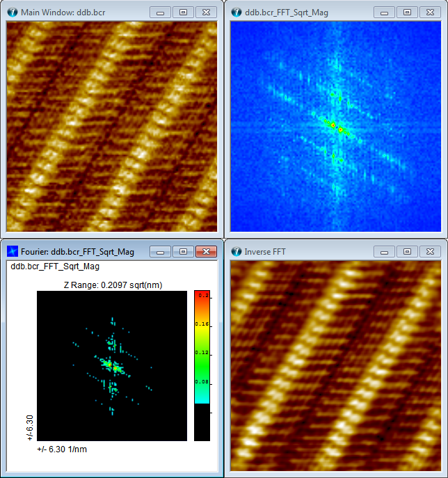
Task: Click the Fourier: ddb.bcr_FFT_Sqrt_Mag title text
Action: click(x=77, y=252)
